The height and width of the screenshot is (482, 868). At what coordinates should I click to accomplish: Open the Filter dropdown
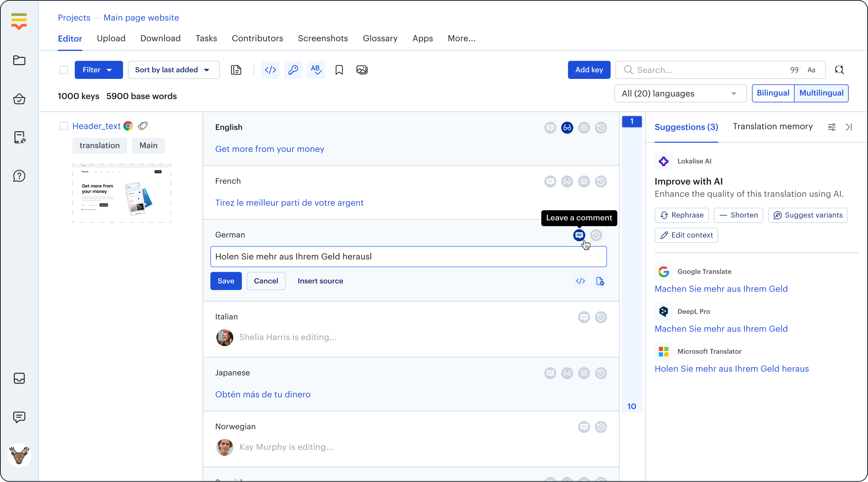98,70
